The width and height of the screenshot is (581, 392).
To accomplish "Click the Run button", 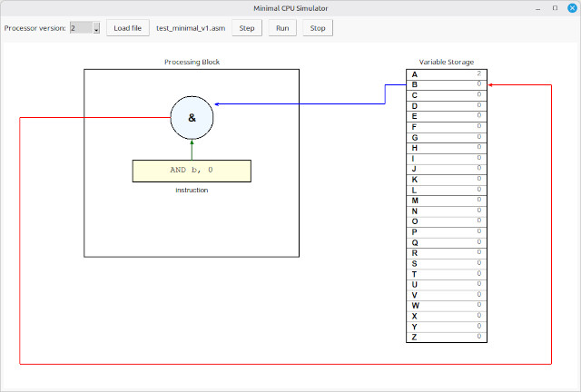I will [282, 28].
